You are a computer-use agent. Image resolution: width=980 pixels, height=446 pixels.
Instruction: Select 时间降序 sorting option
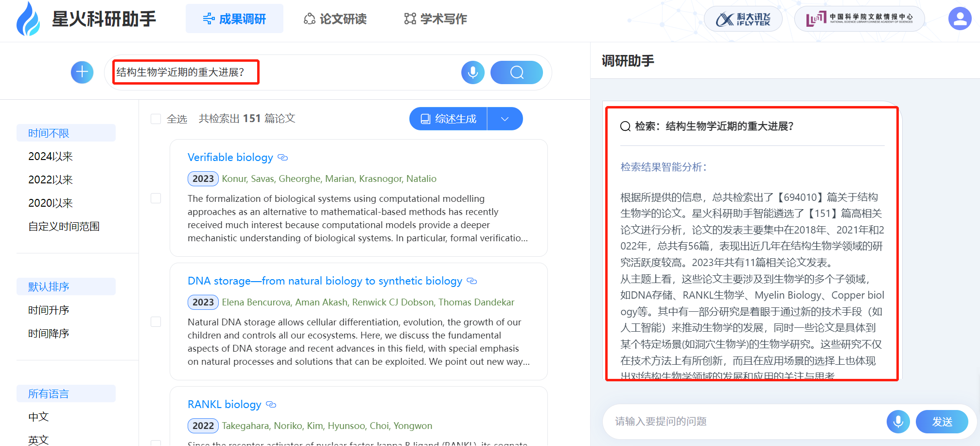click(x=49, y=334)
